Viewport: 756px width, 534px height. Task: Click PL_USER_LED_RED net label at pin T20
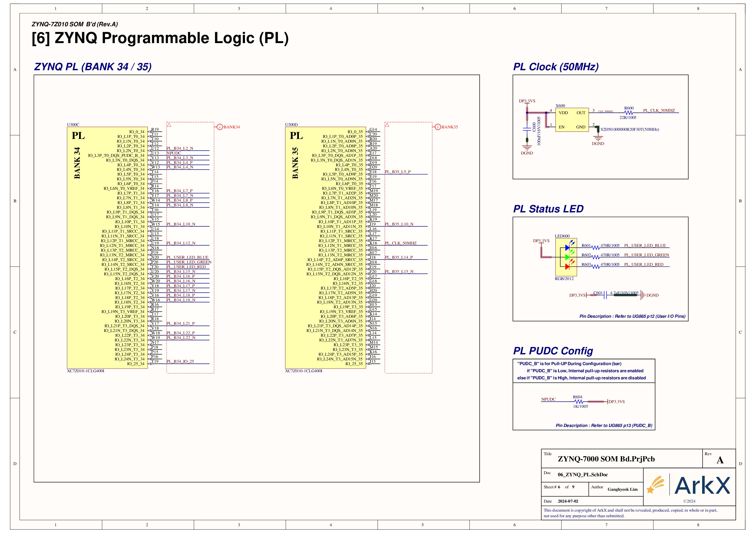point(186,267)
